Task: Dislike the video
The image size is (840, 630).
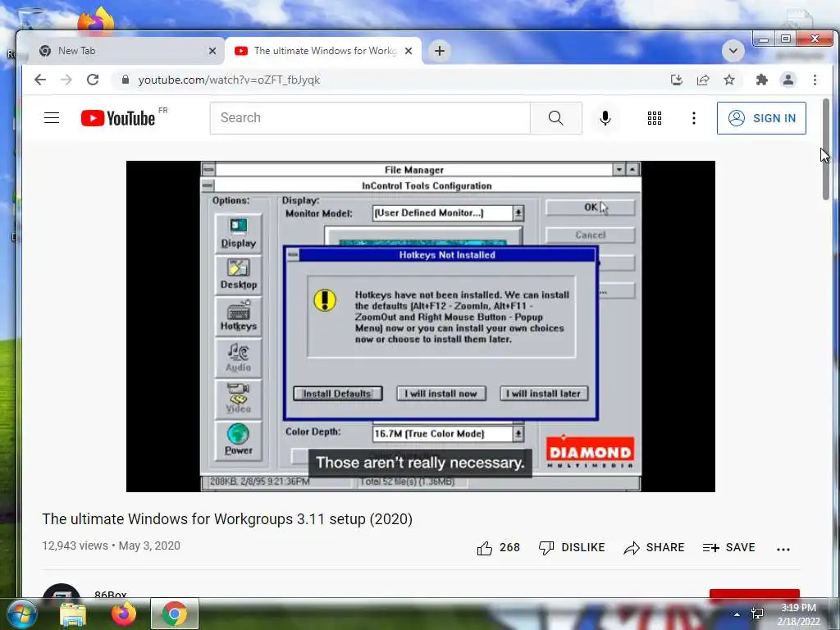Action: point(572,547)
